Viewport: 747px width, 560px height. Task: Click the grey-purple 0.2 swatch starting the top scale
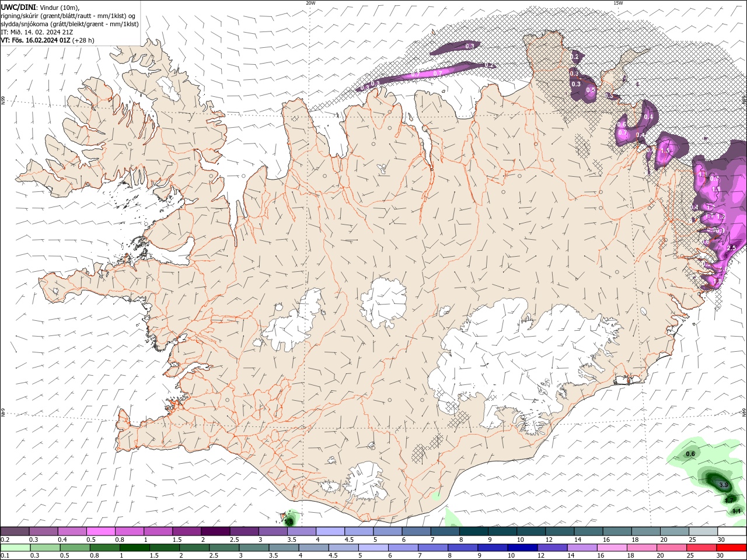15,531
